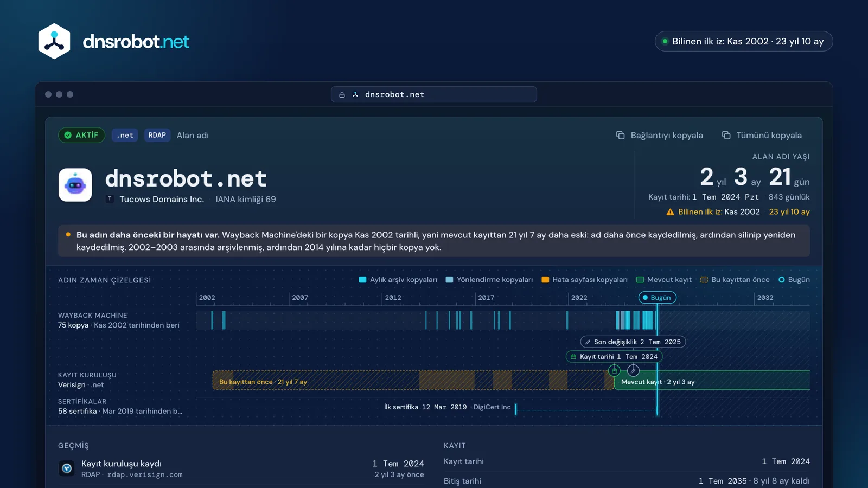Screen dimensions: 868x488
Task: Click the 2002 year label on timeline
Action: pos(207,298)
